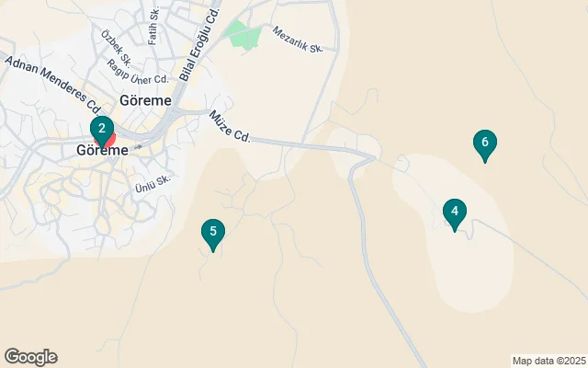The image size is (588, 368).
Task: Click the upper Göreme town label
Action: click(x=145, y=100)
